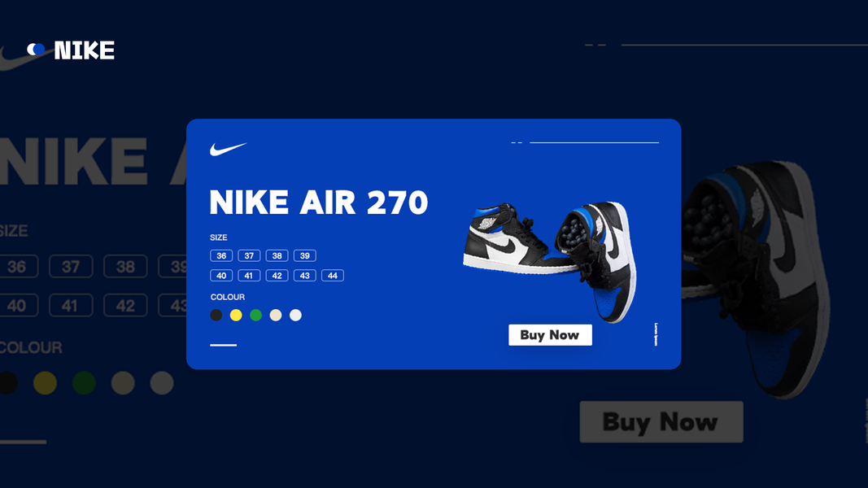
Task: Click the dimmed background Buy Now button
Action: pos(661,421)
